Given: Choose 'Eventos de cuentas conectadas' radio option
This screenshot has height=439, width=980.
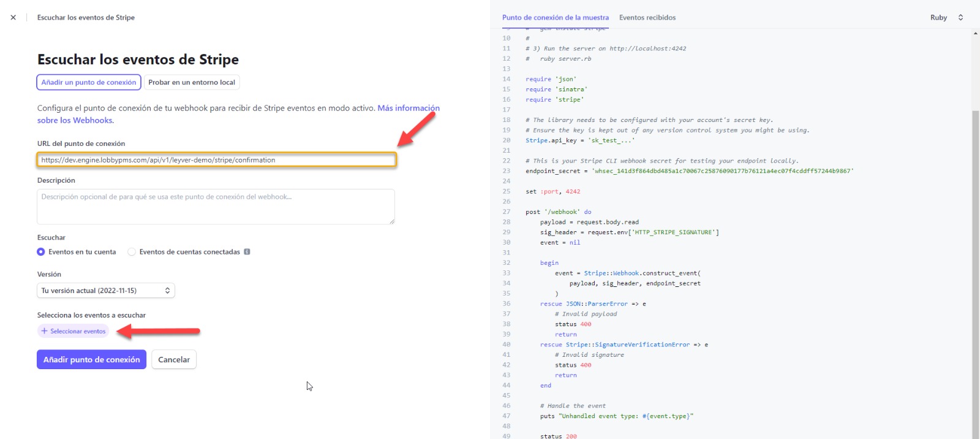Looking at the screenshot, I should (x=132, y=252).
